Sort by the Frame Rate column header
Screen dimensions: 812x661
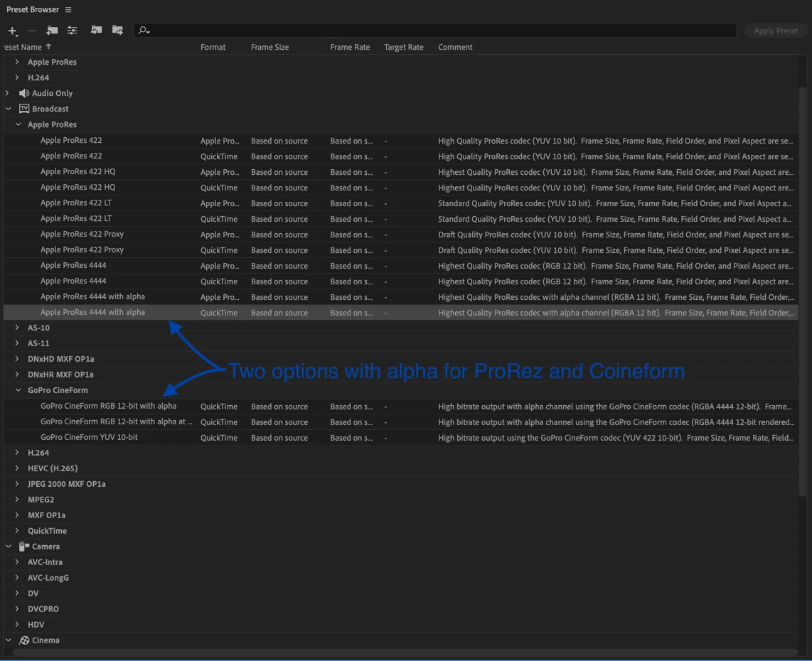350,47
